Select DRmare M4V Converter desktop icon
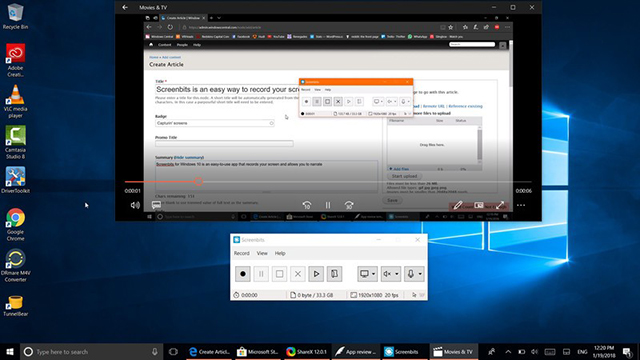This screenshot has width=640, height=360. point(16,265)
